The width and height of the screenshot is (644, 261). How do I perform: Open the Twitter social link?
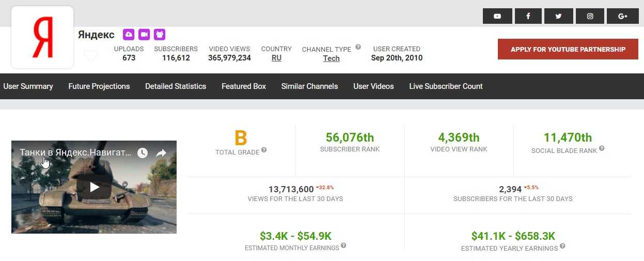tap(559, 16)
